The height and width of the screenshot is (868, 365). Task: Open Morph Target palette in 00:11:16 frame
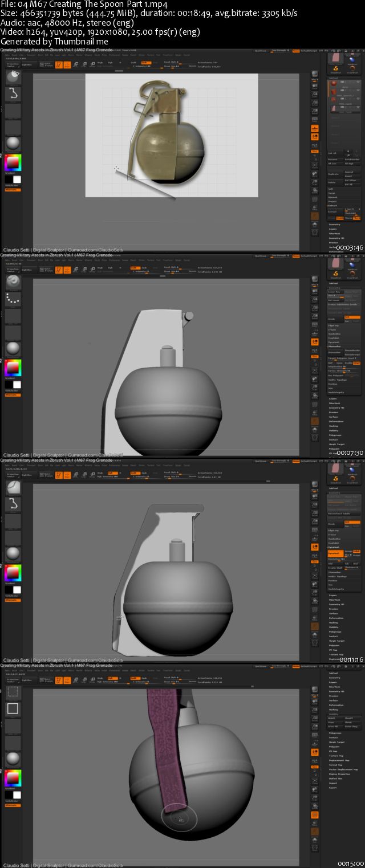tap(336, 641)
